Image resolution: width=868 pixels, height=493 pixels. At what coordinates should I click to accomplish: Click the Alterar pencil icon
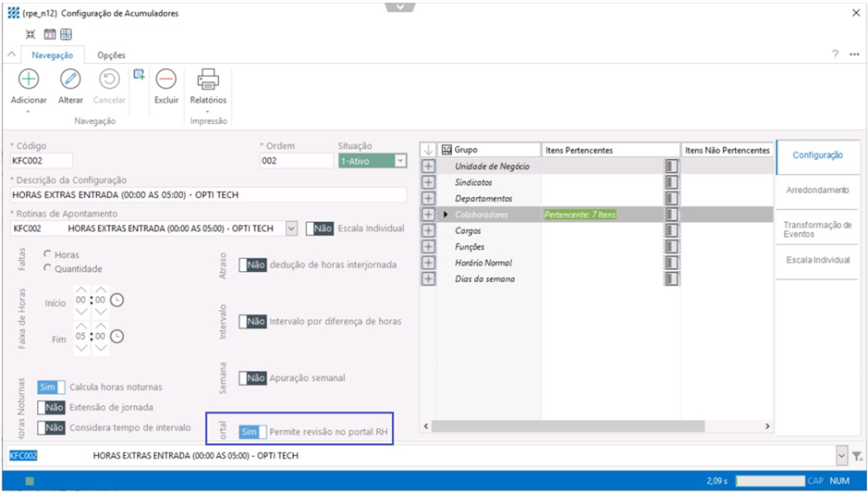(70, 80)
